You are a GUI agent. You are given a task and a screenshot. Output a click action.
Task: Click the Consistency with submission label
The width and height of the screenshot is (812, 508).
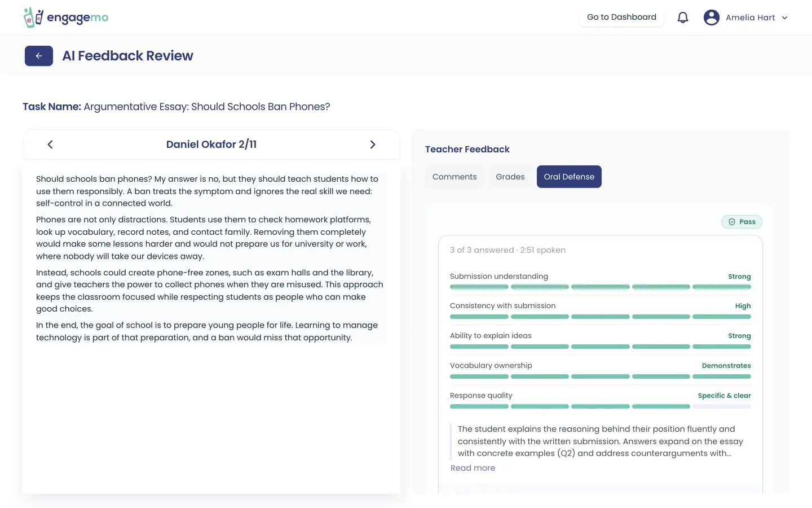(x=503, y=305)
